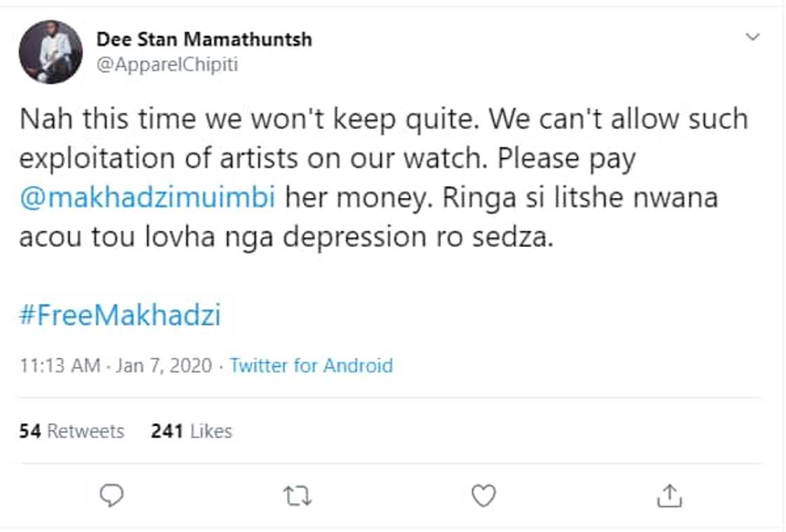Click the 11:13 AM timestamp
The image size is (786, 532).
point(59,366)
